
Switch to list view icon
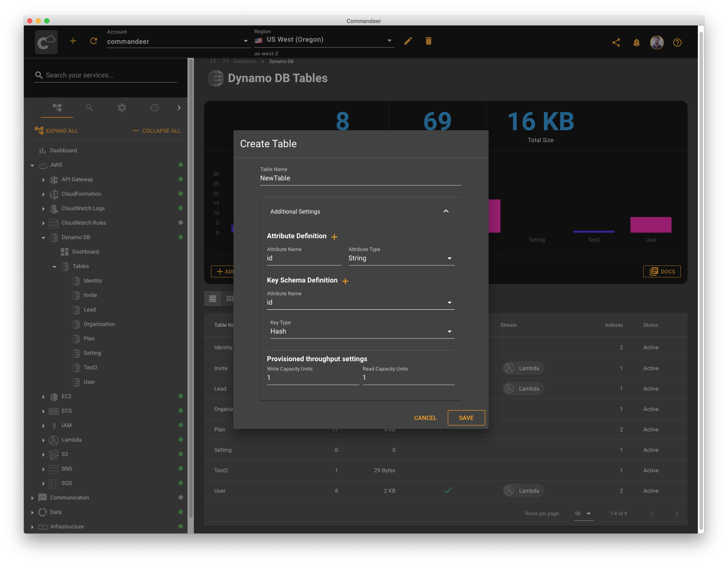coord(213,299)
